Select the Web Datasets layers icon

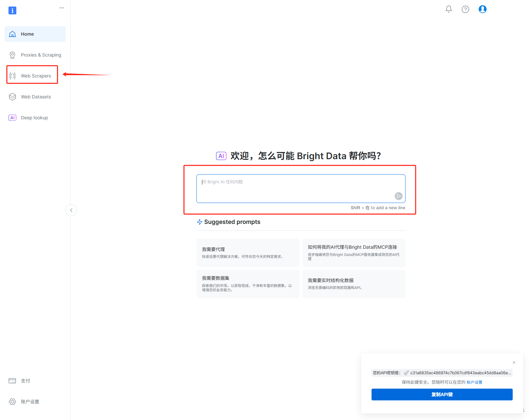(x=12, y=97)
